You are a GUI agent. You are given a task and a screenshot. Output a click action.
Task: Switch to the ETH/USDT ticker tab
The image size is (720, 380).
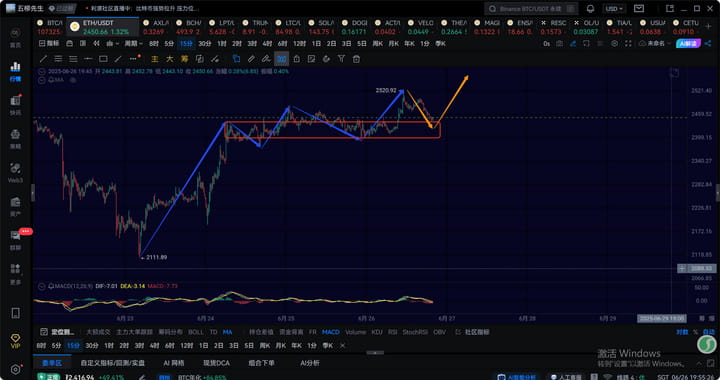(103, 27)
